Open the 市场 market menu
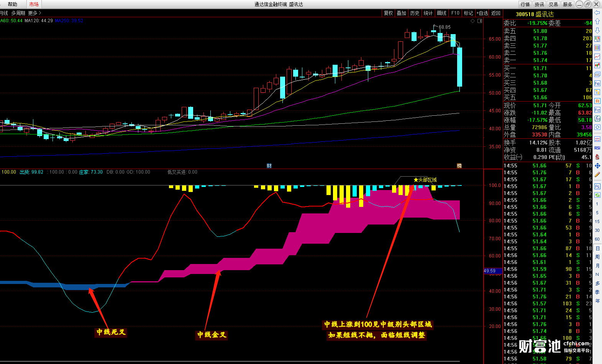The width and height of the screenshot is (602, 364). coord(34,4)
